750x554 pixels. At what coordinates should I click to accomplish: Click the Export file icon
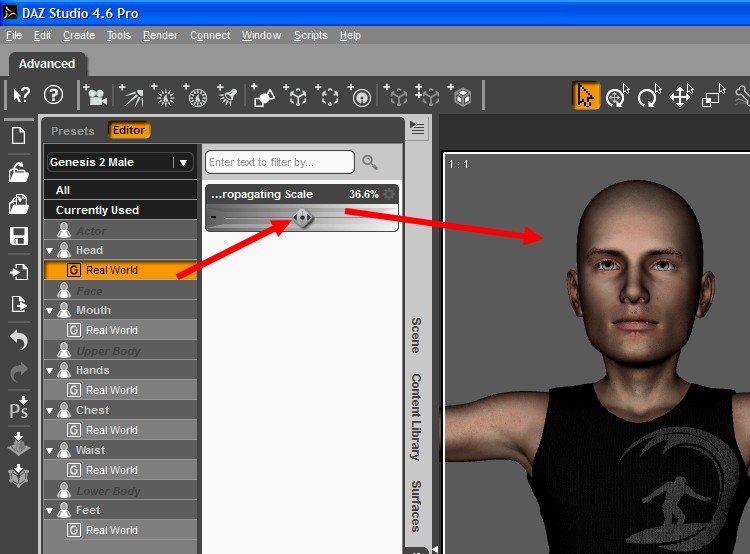coord(19,304)
